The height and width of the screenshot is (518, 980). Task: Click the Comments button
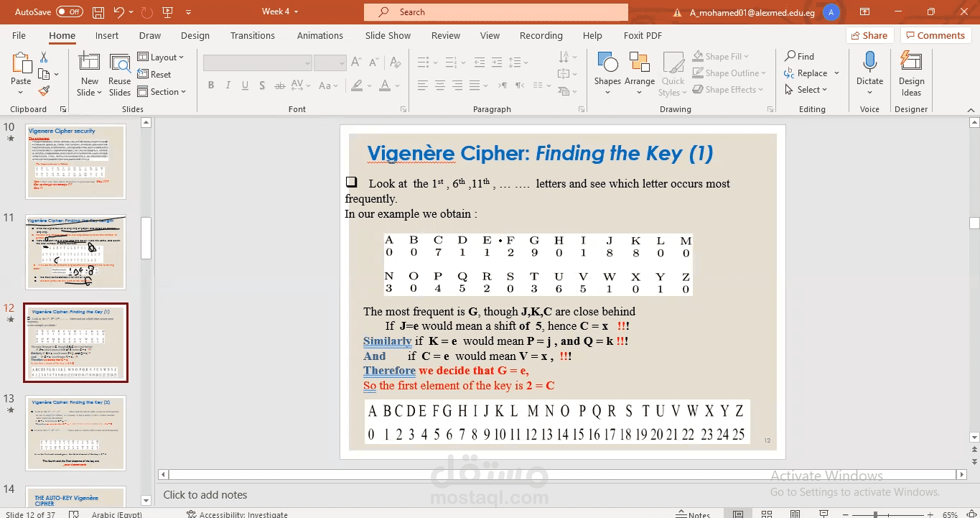coord(935,35)
